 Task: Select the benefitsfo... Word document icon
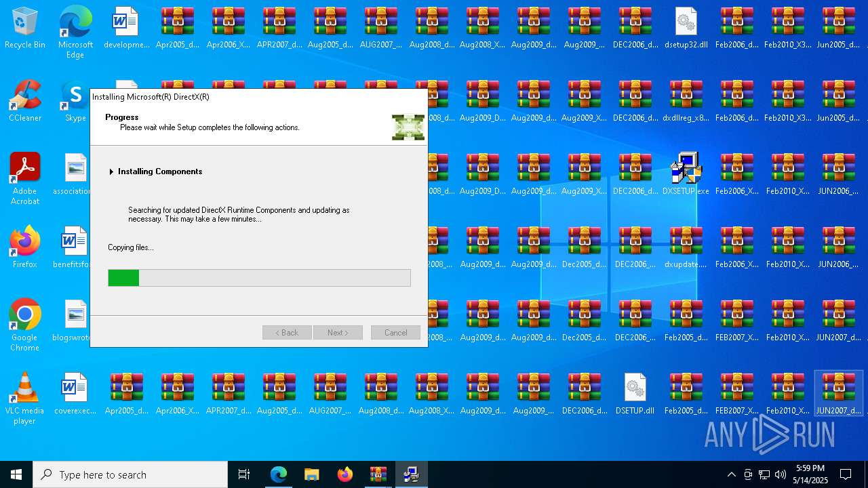[73, 248]
